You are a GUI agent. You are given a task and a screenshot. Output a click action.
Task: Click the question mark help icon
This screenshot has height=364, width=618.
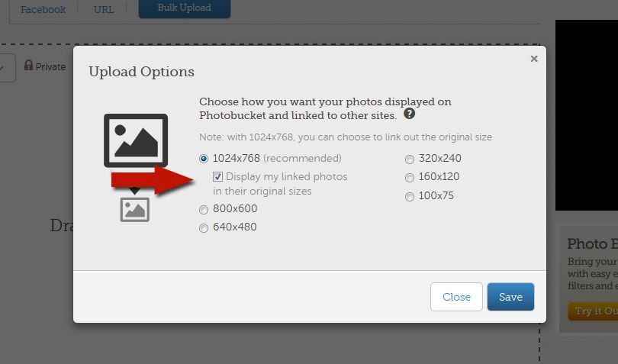[409, 114]
